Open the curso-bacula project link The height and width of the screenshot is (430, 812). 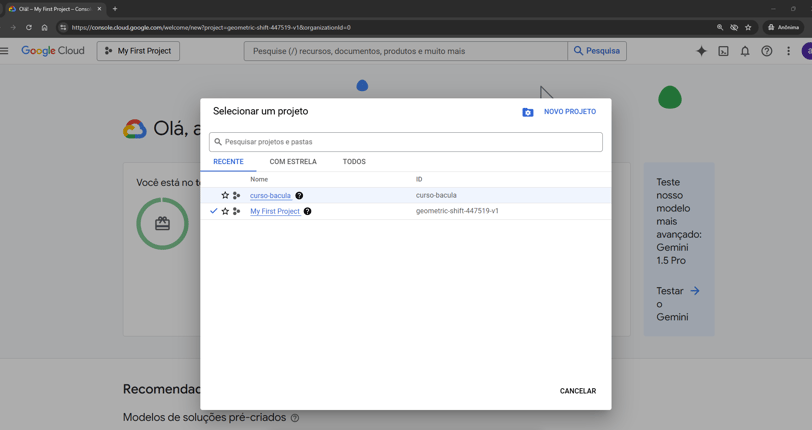(270, 195)
